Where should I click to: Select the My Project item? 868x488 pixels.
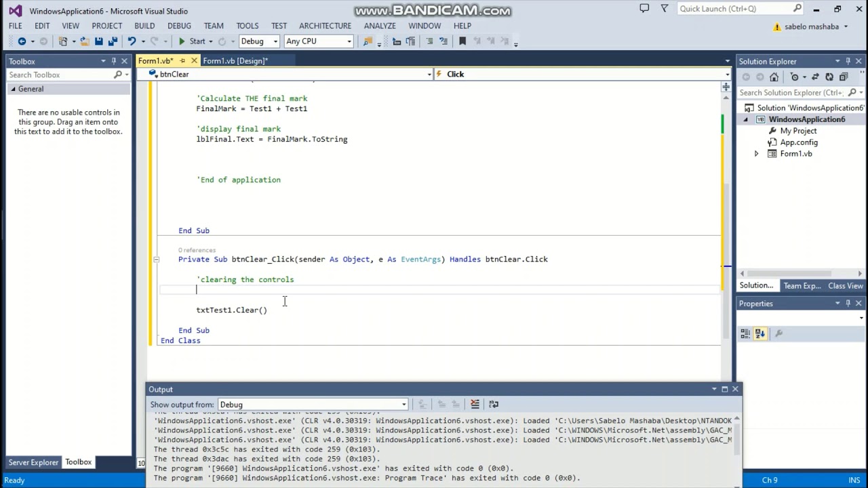pyautogui.click(x=798, y=131)
